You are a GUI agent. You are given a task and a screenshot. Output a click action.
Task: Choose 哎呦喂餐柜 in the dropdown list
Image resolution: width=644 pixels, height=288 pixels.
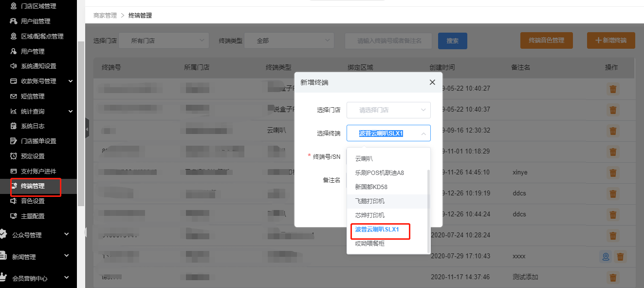(370, 244)
